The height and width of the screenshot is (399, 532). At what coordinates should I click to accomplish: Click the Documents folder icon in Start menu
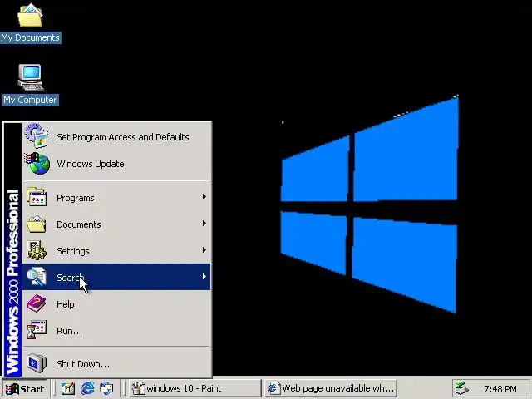[37, 224]
